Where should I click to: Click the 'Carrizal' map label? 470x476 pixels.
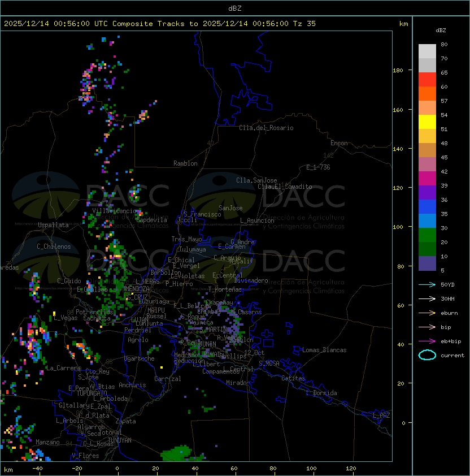coord(167,379)
